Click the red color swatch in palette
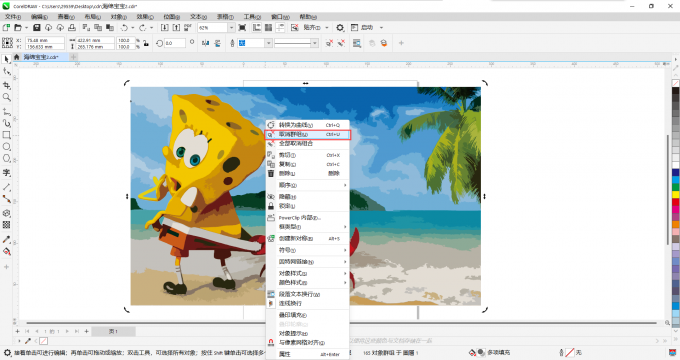Viewport: 680px width, 360px height. (676, 202)
